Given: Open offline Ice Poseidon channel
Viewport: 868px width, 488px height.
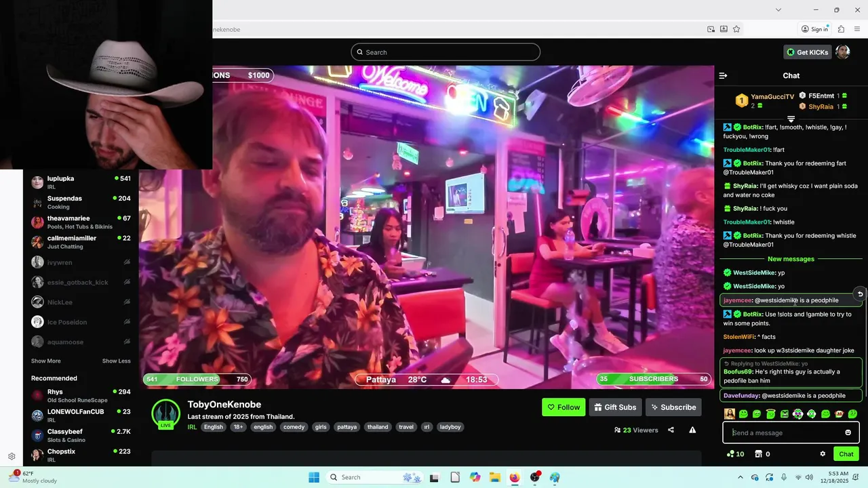Looking at the screenshot, I should pos(81,322).
